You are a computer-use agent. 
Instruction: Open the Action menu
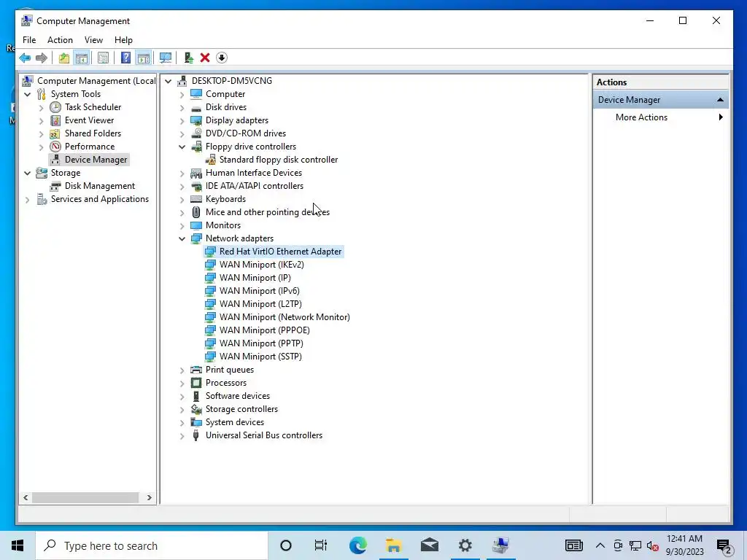[x=60, y=40]
